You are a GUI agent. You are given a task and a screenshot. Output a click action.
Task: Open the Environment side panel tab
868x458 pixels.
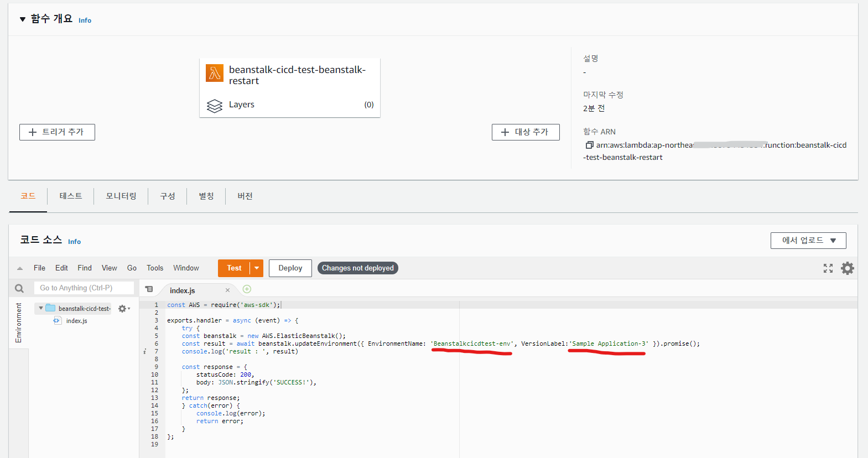[19, 322]
